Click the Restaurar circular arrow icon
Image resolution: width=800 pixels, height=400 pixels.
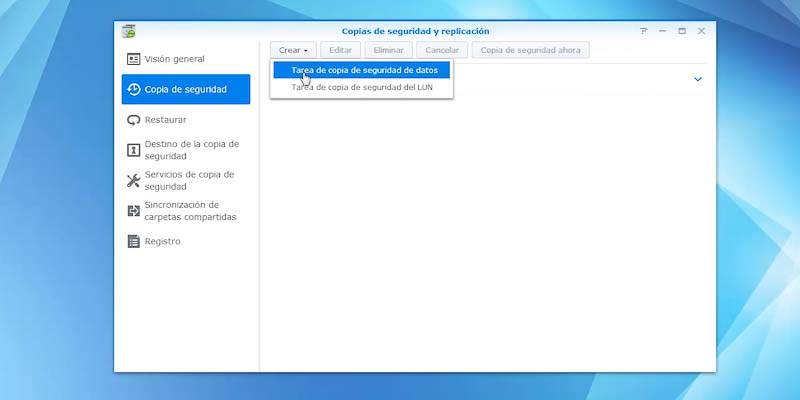(x=133, y=120)
